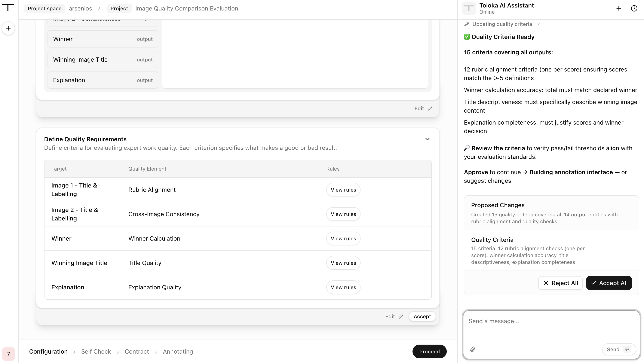Collapse the Define Quality Requirements section
Image resolution: width=644 pixels, height=363 pixels.
coord(427,139)
